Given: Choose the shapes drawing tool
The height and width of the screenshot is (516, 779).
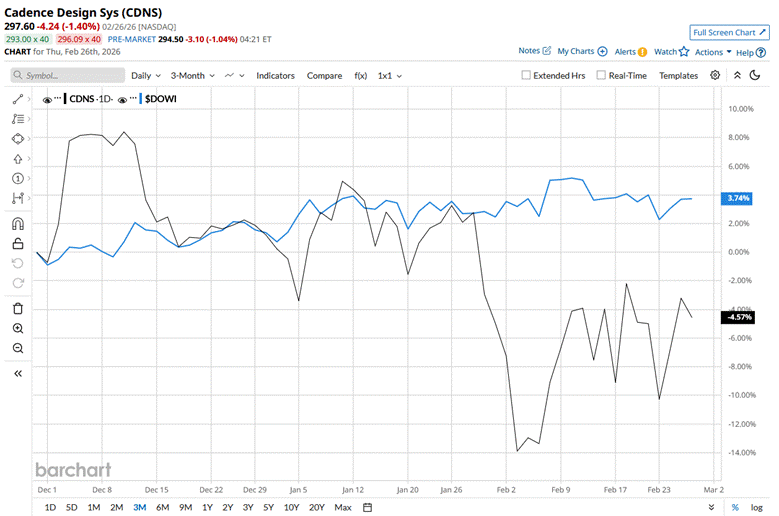Looking at the screenshot, I should coord(18,139).
